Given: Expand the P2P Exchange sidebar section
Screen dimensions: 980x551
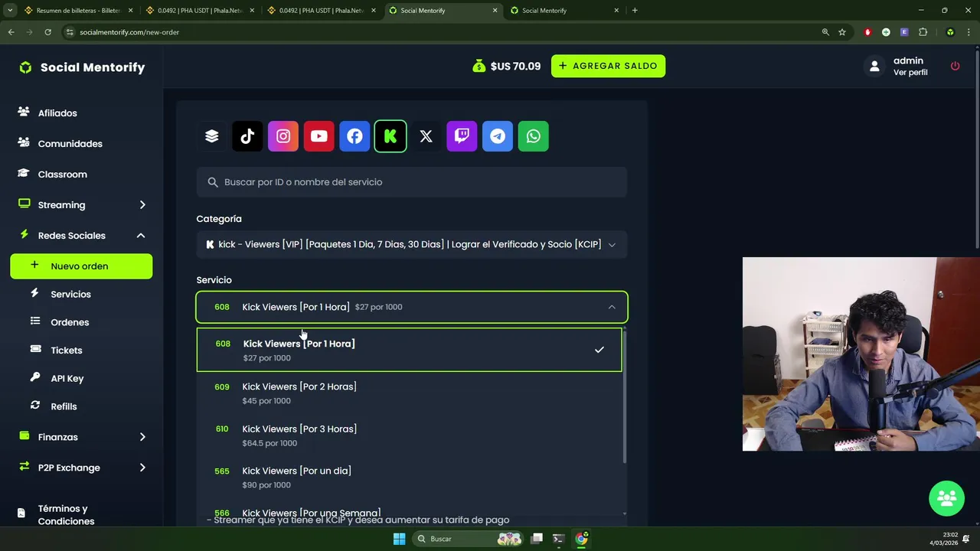Looking at the screenshot, I should click(x=81, y=468).
